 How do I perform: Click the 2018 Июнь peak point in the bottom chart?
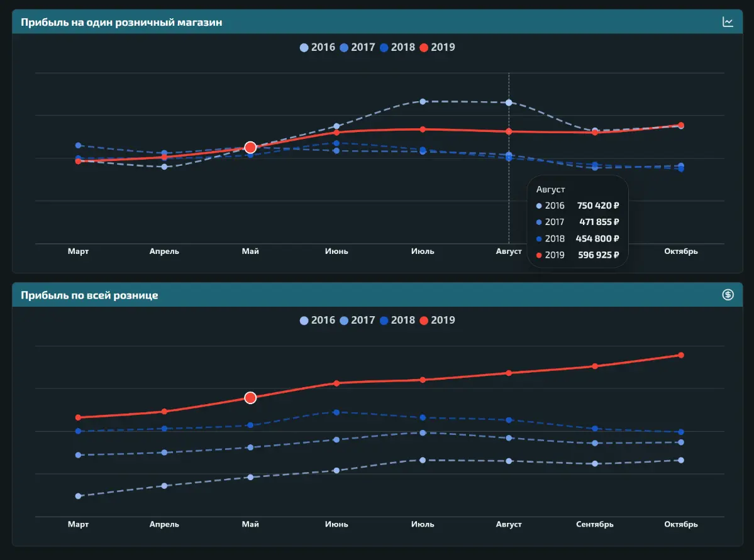click(336, 412)
